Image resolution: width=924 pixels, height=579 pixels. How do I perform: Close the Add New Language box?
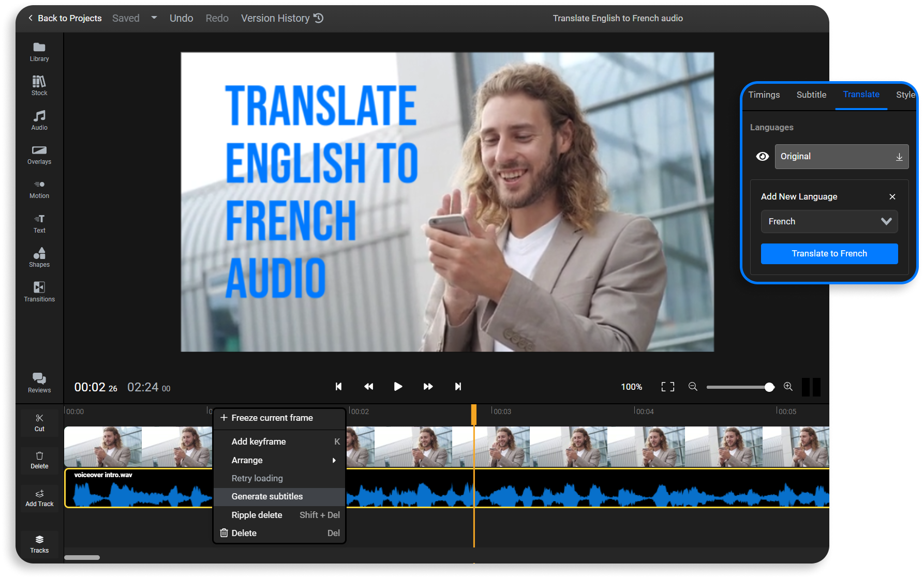892,196
